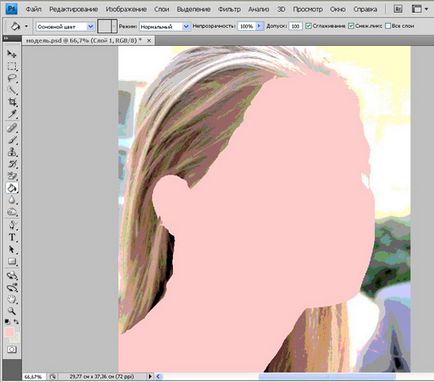Select the Lasso tool
The height and width of the screenshot is (382, 434).
pyautogui.click(x=12, y=78)
